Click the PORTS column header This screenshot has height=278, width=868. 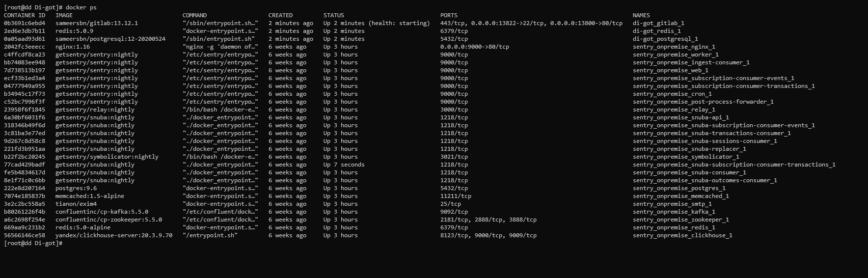click(449, 15)
